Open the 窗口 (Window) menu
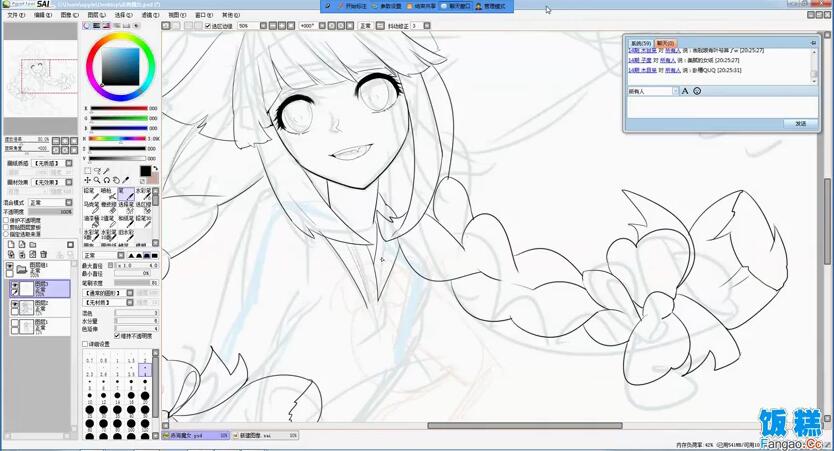Screen dimensions: 834x451 pyautogui.click(x=204, y=15)
